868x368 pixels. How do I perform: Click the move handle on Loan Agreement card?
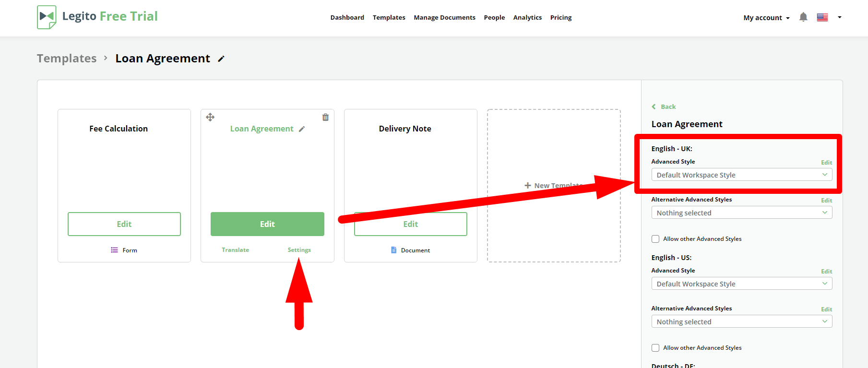(210, 117)
